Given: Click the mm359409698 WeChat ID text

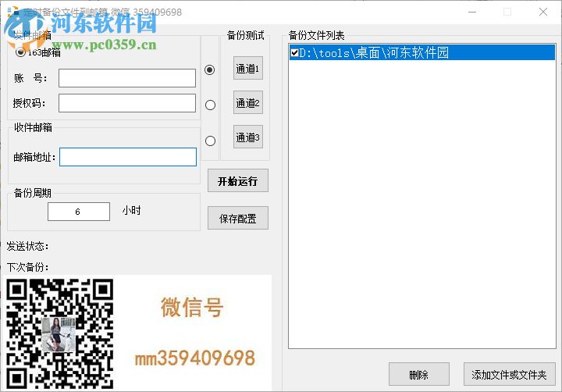Looking at the screenshot, I should [194, 358].
